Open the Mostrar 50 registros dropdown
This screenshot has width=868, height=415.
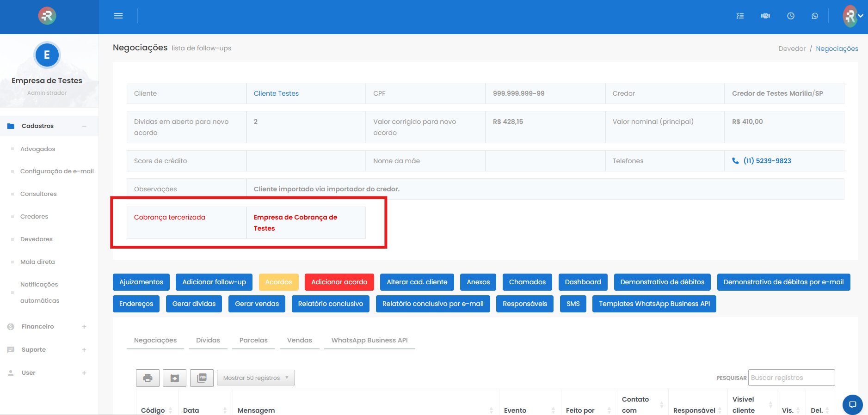[256, 378]
